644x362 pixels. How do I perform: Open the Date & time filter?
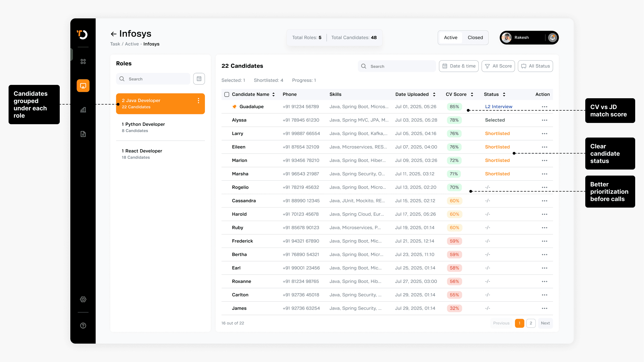(458, 66)
